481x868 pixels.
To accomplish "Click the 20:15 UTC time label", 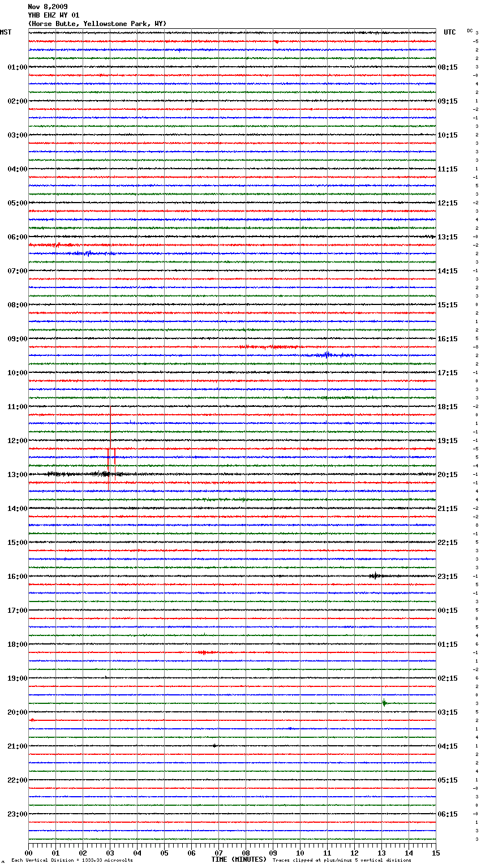I will click(x=448, y=475).
